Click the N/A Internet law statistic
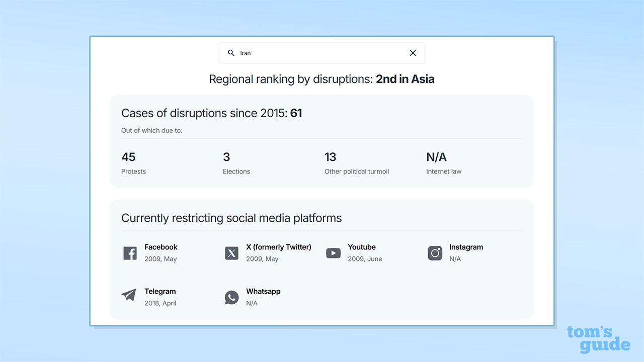 tap(436, 157)
